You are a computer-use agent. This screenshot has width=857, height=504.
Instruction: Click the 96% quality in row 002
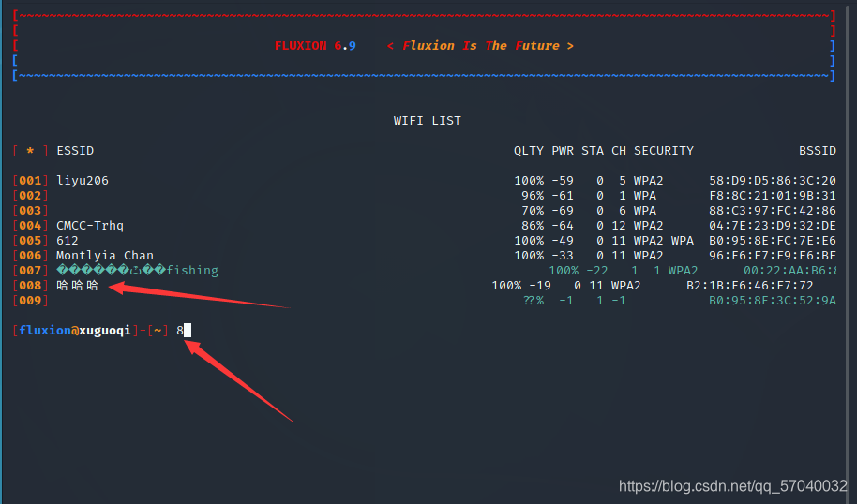533,196
